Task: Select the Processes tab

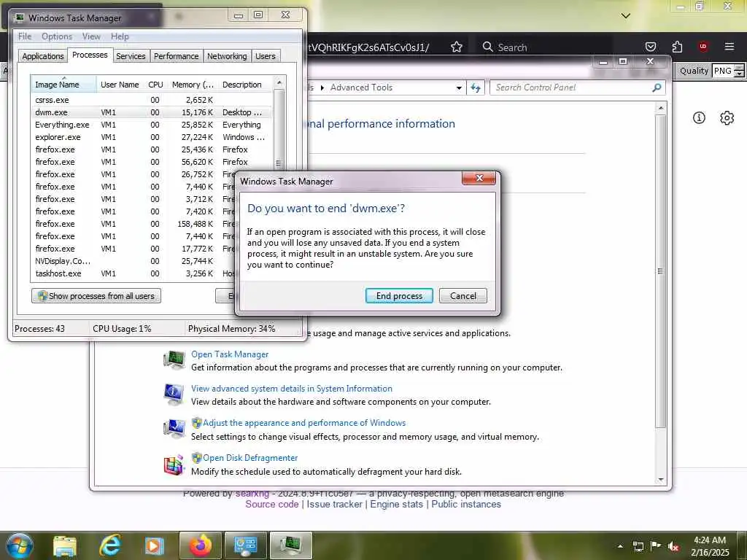Action: (x=90, y=55)
